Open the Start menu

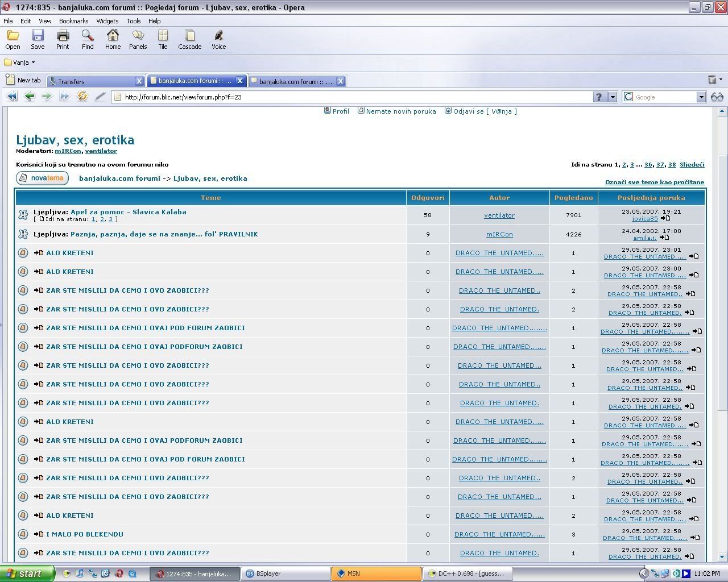(27, 573)
